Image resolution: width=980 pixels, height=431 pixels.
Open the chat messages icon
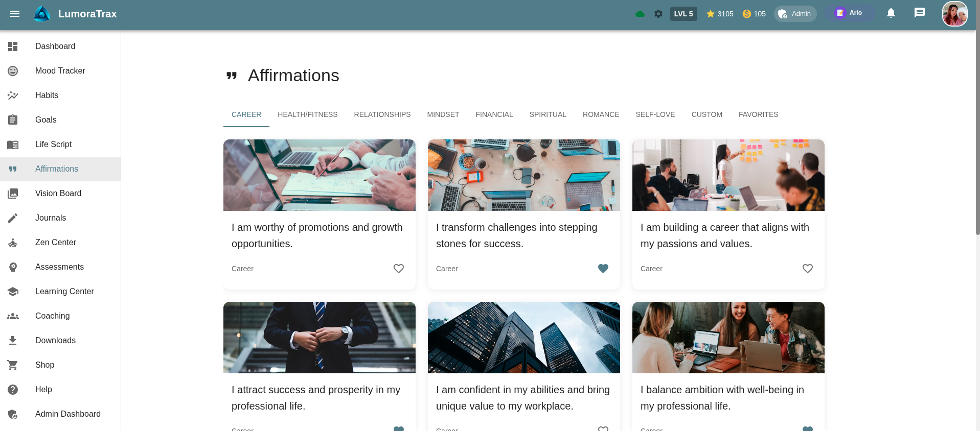pyautogui.click(x=919, y=13)
